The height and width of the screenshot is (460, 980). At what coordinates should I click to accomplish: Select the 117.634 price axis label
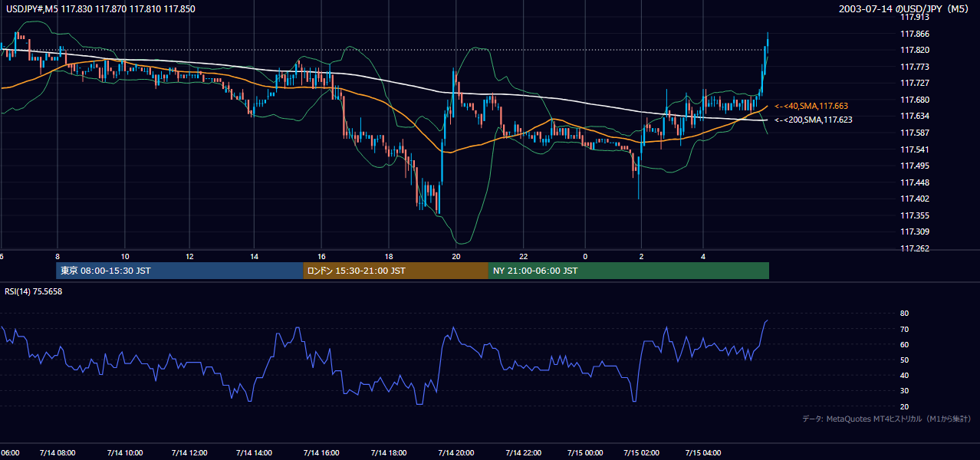point(915,116)
